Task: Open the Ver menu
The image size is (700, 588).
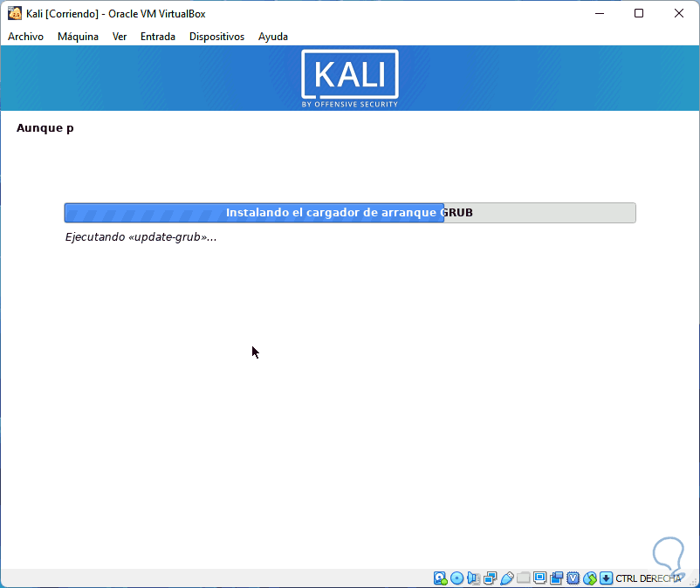Action: coord(120,37)
